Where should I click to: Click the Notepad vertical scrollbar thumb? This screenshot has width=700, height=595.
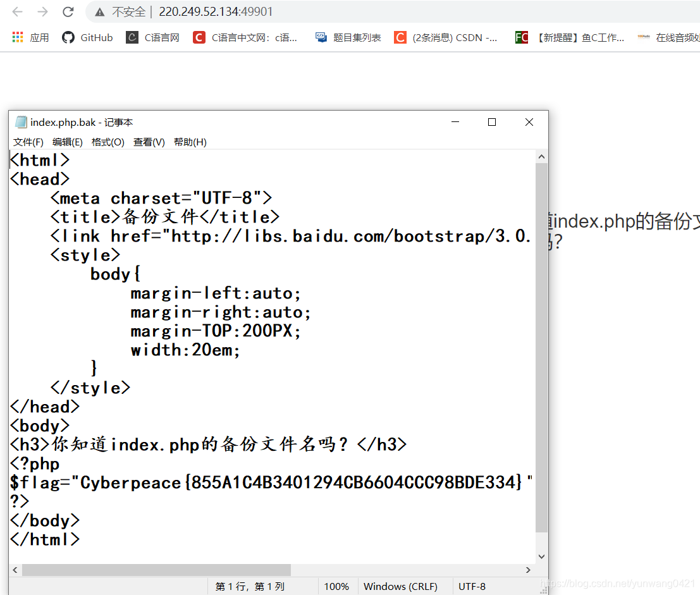(x=541, y=348)
